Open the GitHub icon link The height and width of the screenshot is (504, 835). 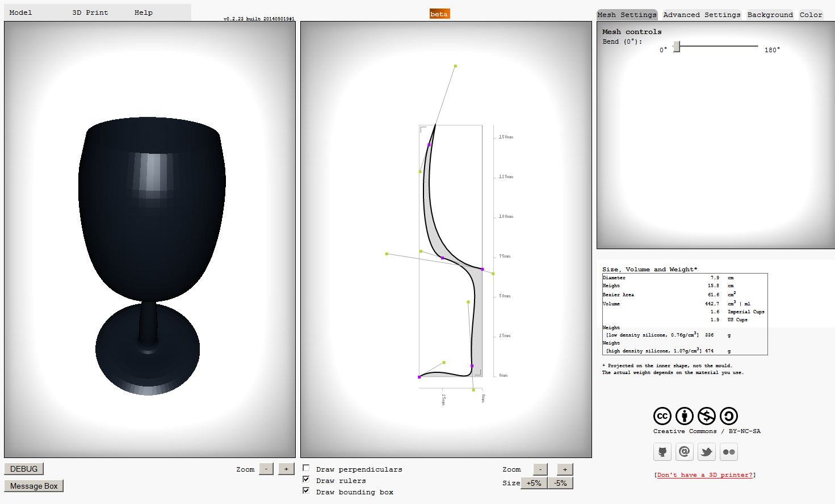[662, 452]
